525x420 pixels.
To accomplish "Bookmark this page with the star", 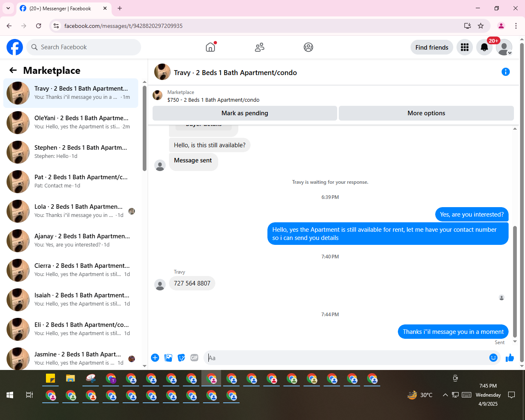I will [x=481, y=26].
